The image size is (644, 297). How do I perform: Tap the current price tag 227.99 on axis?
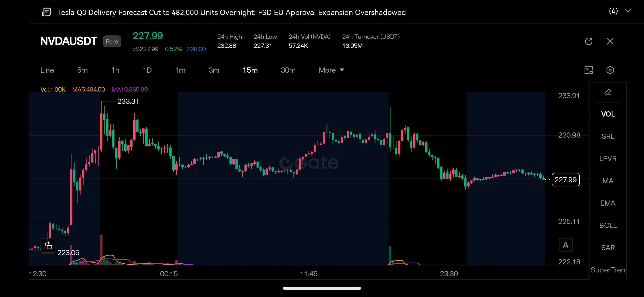click(x=566, y=180)
